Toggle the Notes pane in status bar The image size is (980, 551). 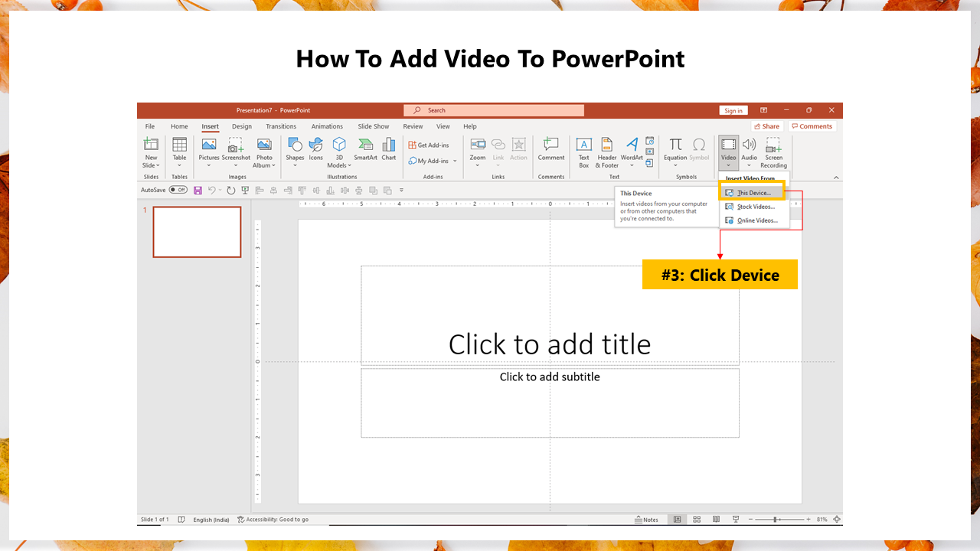(x=647, y=519)
